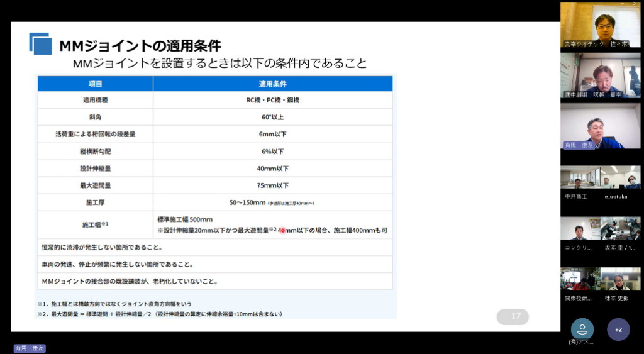644x354 pixels.
Task: Click the 適用条件 table header cell
Action: (272, 84)
